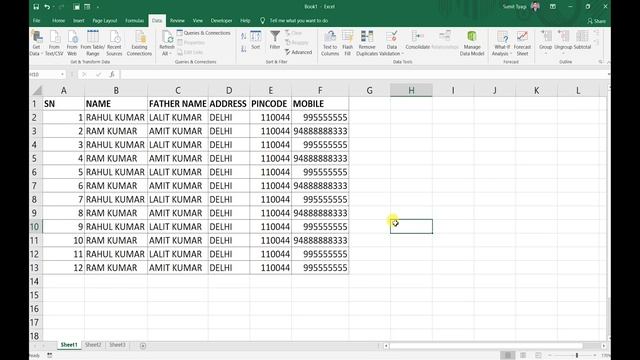
Task: Click the NAME header cell
Action: [x=116, y=104]
